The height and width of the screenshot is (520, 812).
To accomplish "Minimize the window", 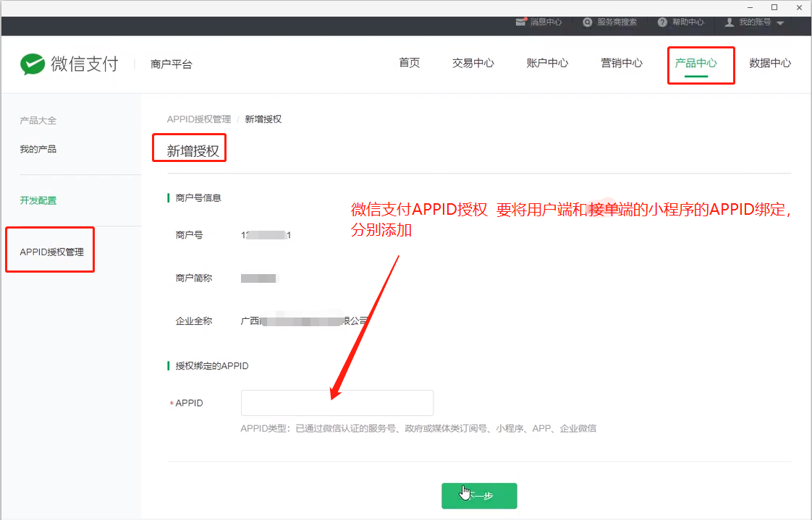I will pyautogui.click(x=750, y=7).
